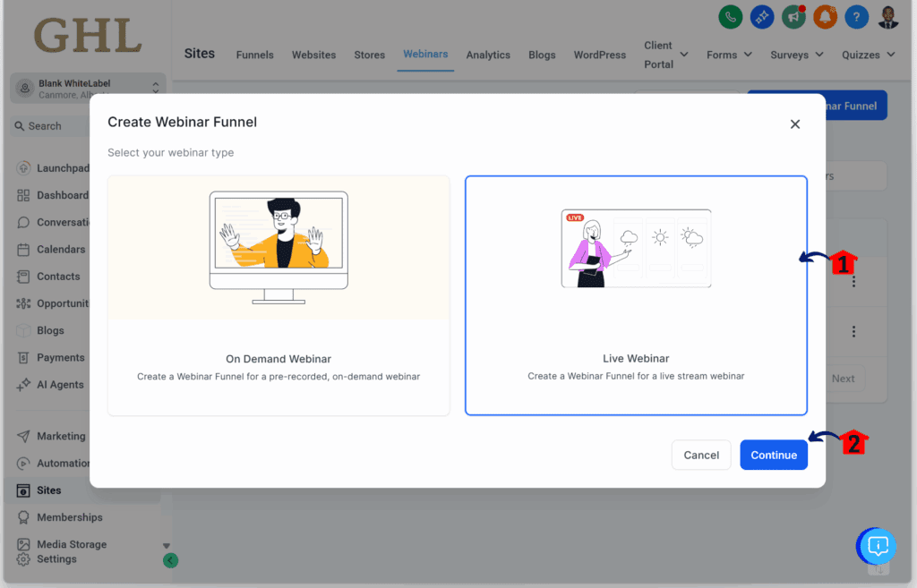Image resolution: width=917 pixels, height=588 pixels.
Task: Cancel the Create Webinar Funnel dialog
Action: [701, 455]
